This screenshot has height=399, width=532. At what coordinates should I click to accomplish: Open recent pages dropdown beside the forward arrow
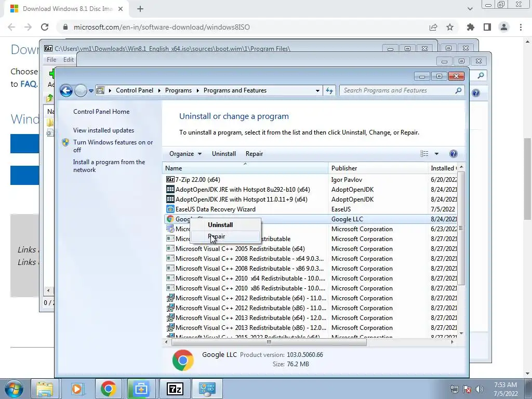91,91
